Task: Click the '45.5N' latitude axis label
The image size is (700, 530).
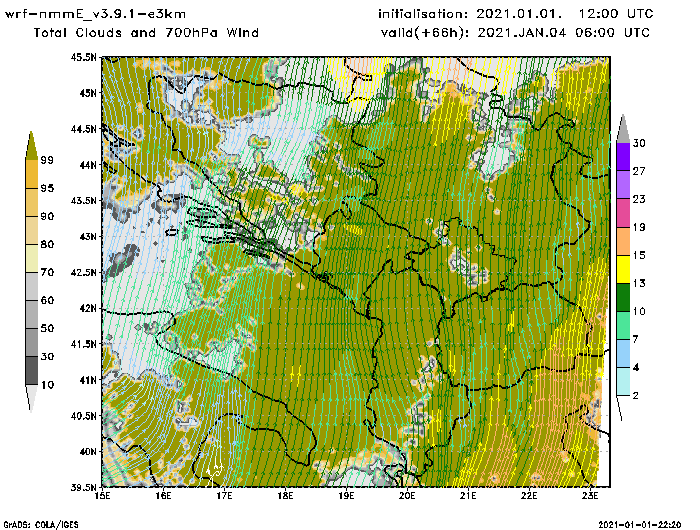Action: [x=83, y=57]
